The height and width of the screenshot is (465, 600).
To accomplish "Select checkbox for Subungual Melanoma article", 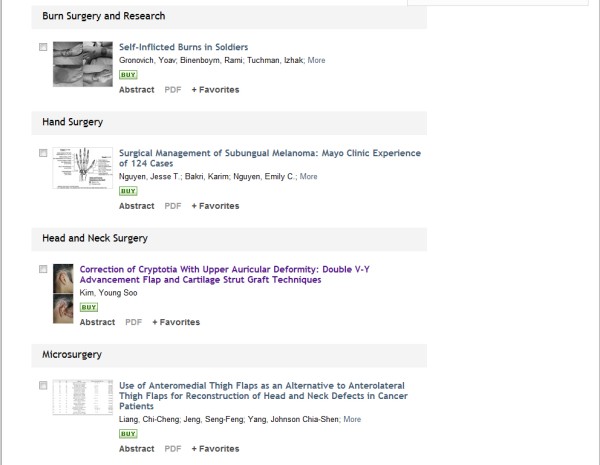I will tap(43, 153).
